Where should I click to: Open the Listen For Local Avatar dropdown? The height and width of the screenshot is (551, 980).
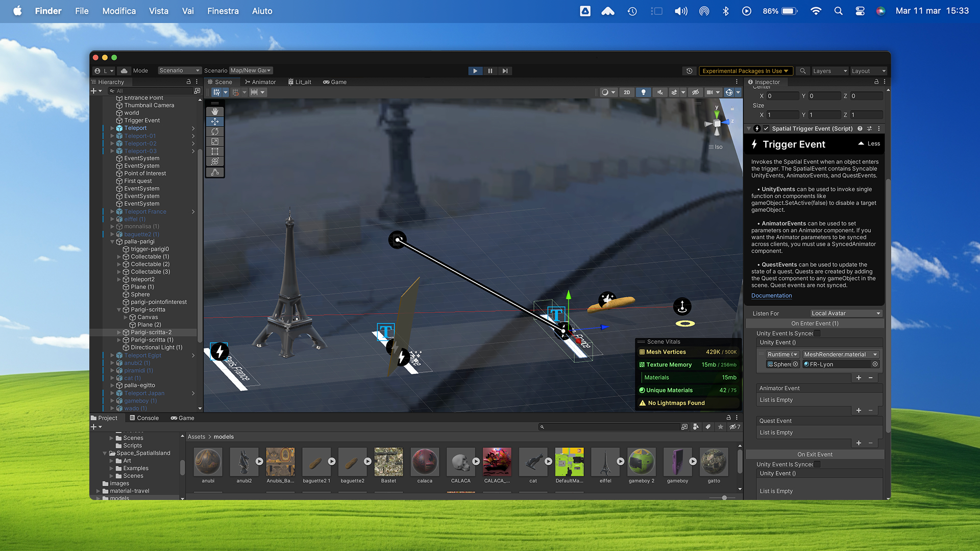[x=846, y=313]
